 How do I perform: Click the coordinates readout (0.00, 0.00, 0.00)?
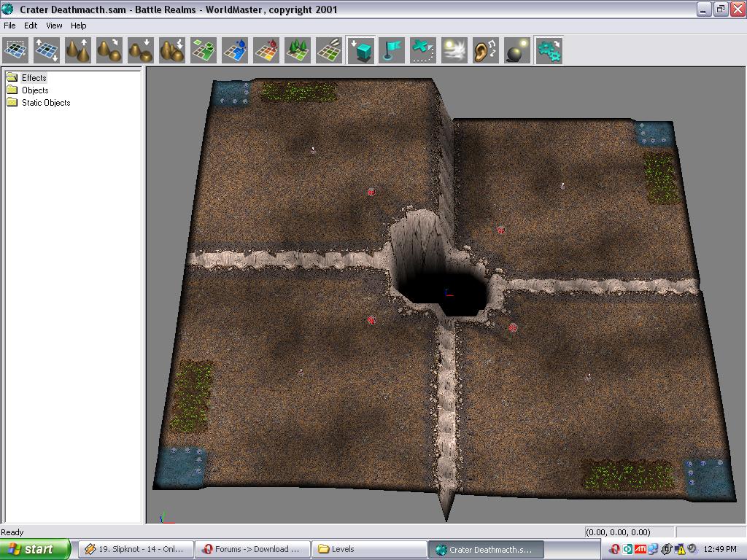click(x=618, y=532)
